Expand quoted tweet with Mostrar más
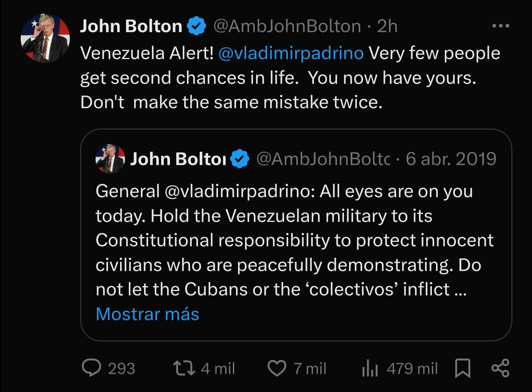The width and height of the screenshot is (532, 392). click(147, 314)
